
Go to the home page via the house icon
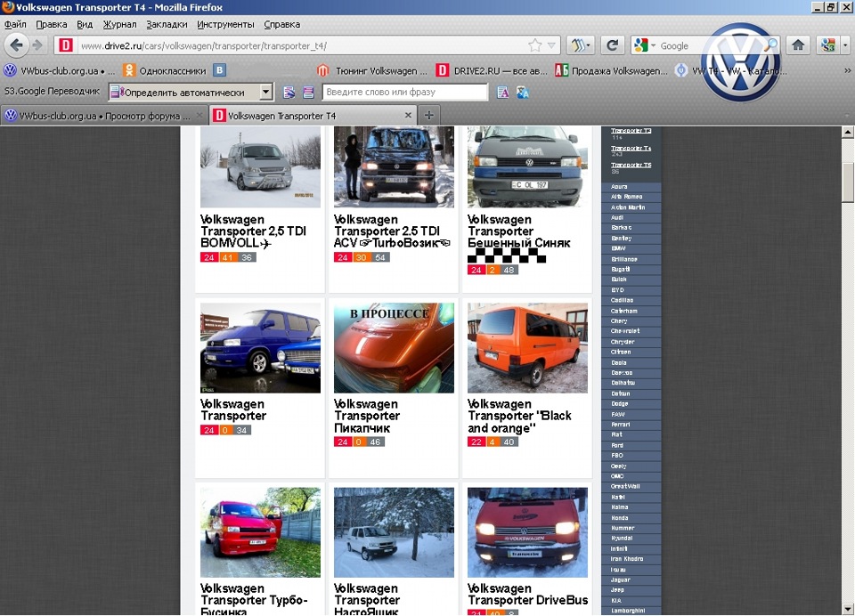point(798,45)
